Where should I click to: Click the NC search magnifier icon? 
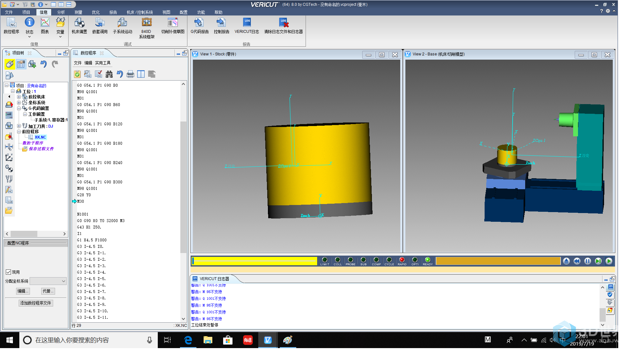point(88,74)
